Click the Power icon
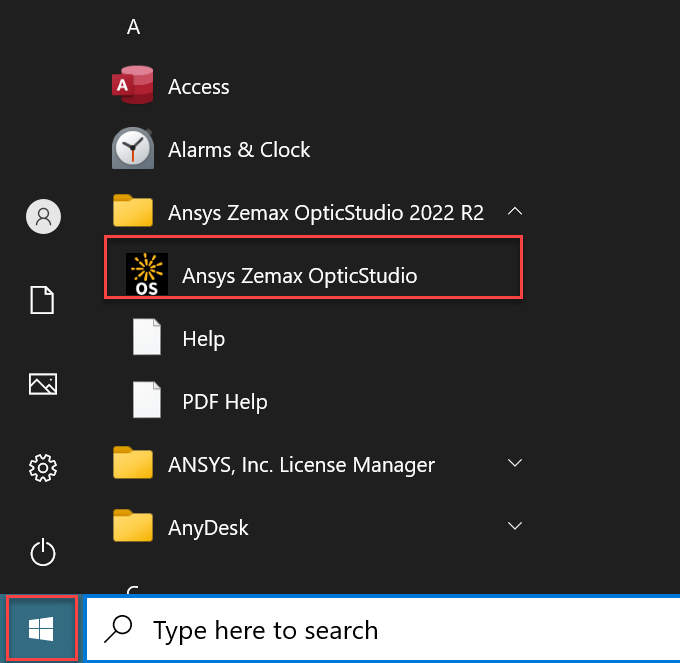Screen dimensions: 680x663 (42, 552)
